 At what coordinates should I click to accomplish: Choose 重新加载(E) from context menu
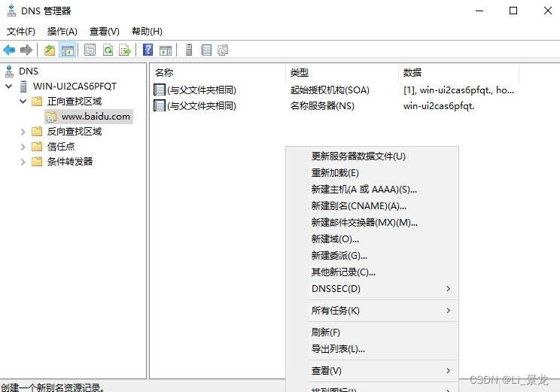(x=372, y=173)
